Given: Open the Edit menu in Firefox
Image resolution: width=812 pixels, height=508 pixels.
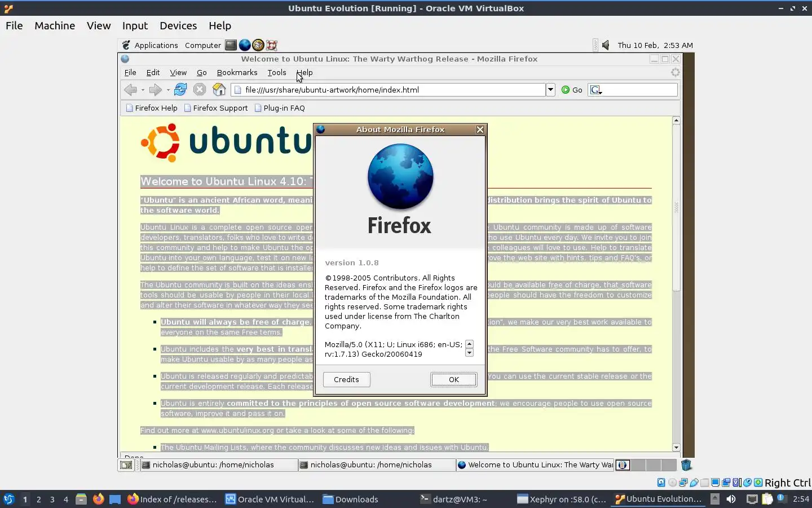Looking at the screenshot, I should tap(153, 72).
